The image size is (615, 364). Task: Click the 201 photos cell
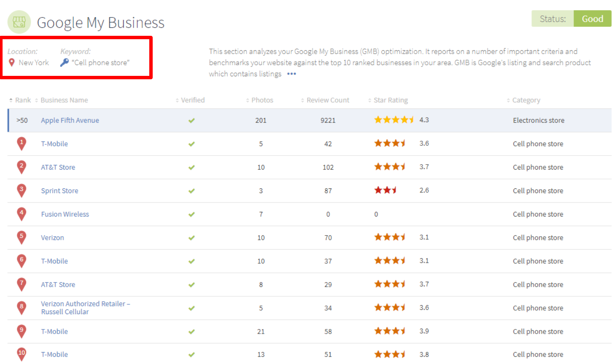(x=261, y=120)
